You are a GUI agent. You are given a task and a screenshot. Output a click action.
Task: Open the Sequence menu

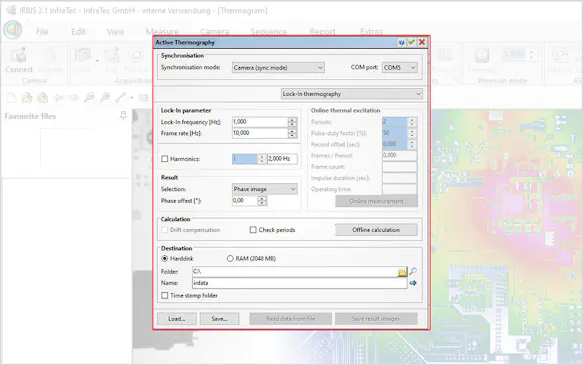269,32
